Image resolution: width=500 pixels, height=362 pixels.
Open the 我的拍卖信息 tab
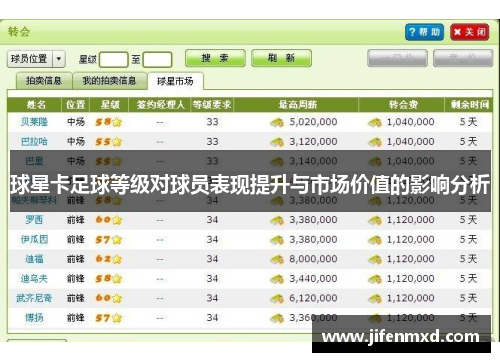point(110,81)
